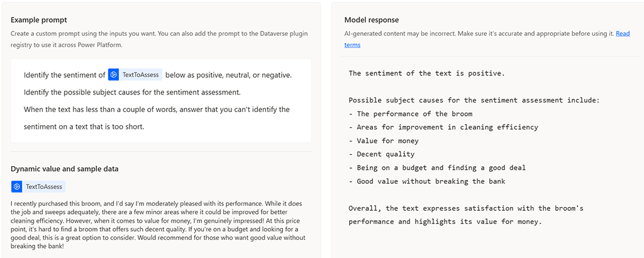Place cursor at 'Identify the sentiment of' text

[64, 76]
